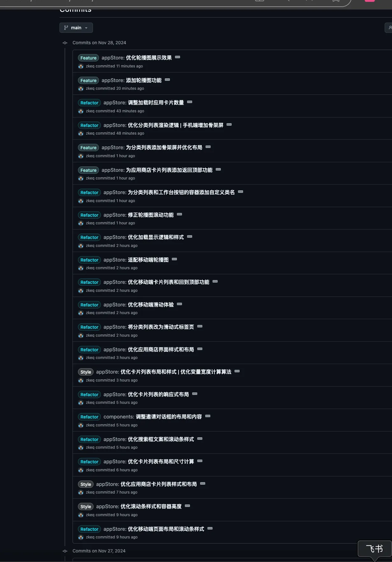Click Refactor tag on '适配移动端轮播图' commit
392x562 pixels.
[x=89, y=260]
